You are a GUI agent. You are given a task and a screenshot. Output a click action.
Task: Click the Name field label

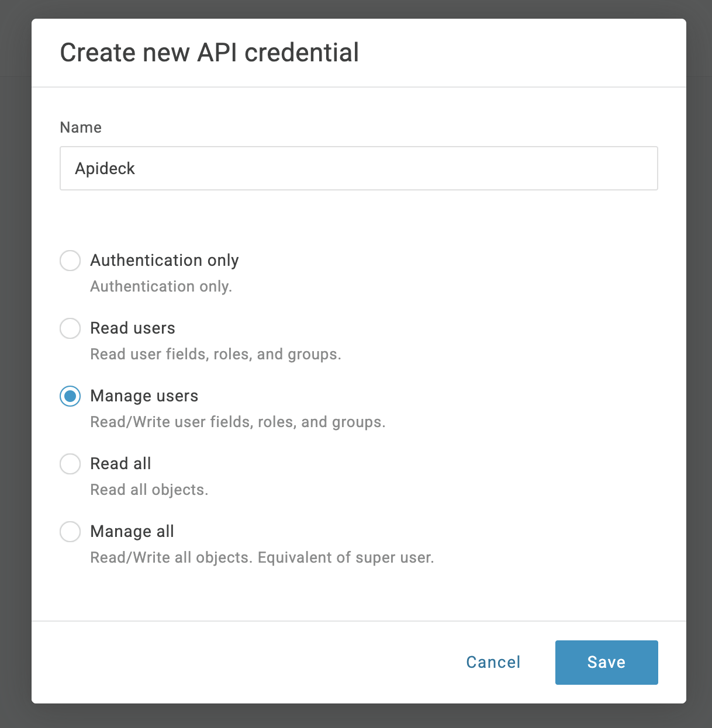click(x=81, y=127)
